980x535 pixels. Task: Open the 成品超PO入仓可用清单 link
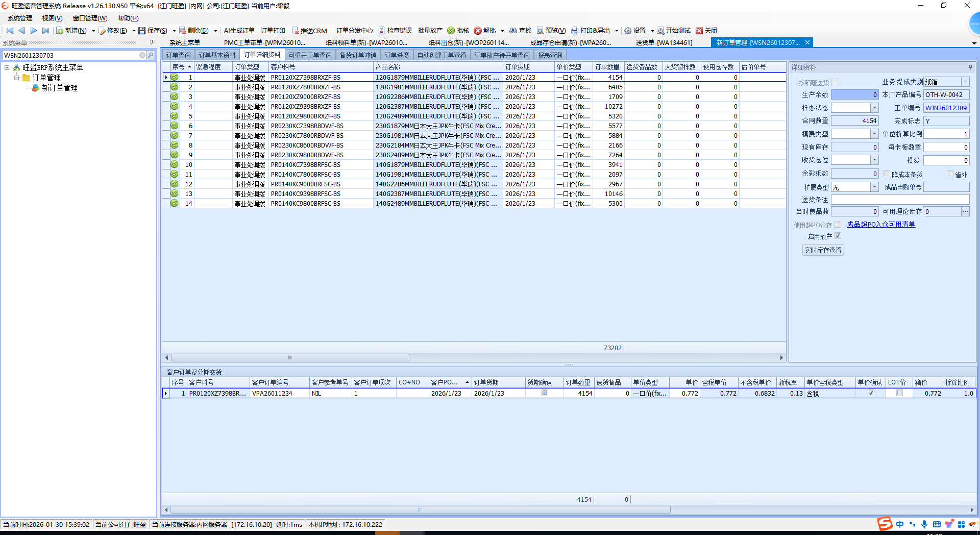click(880, 225)
